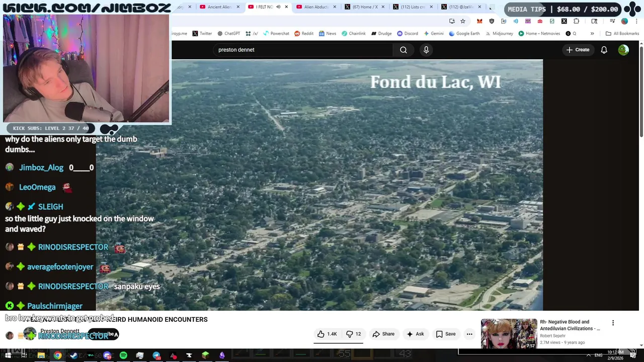Screen dimensions: 644x362
Task: Open the Windows Start button
Action: (x=9, y=355)
